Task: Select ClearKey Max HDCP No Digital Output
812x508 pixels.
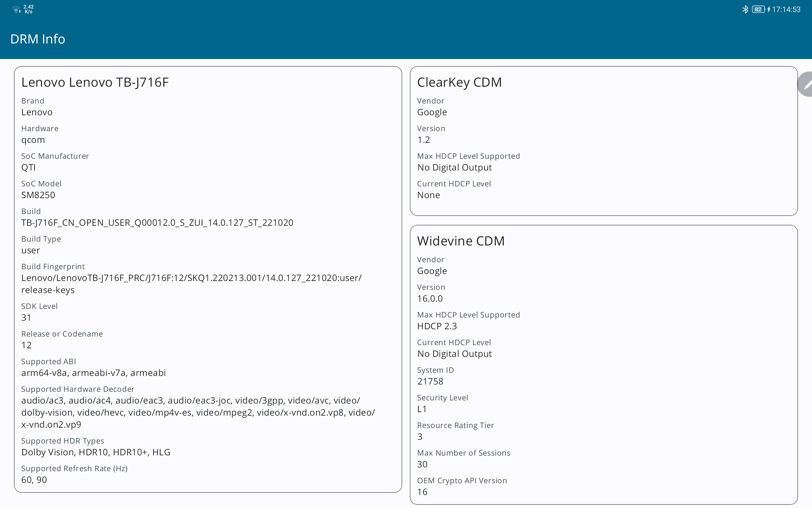Action: (x=454, y=167)
